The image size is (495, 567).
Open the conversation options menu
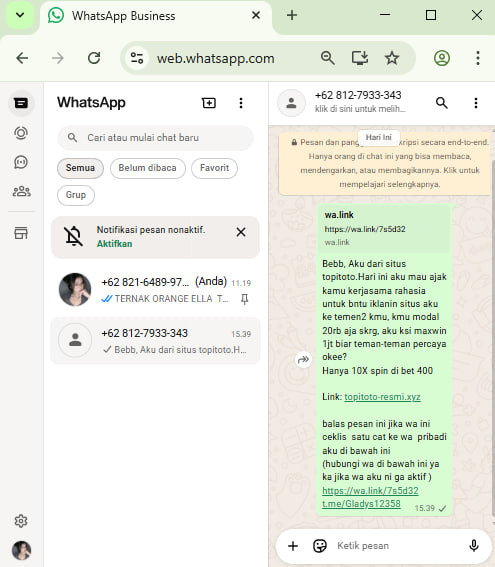point(476,103)
